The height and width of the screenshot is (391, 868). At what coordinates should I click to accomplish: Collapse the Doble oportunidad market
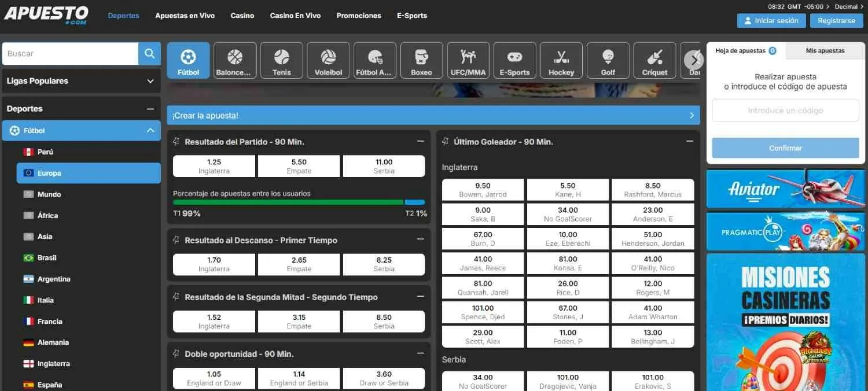coord(421,353)
